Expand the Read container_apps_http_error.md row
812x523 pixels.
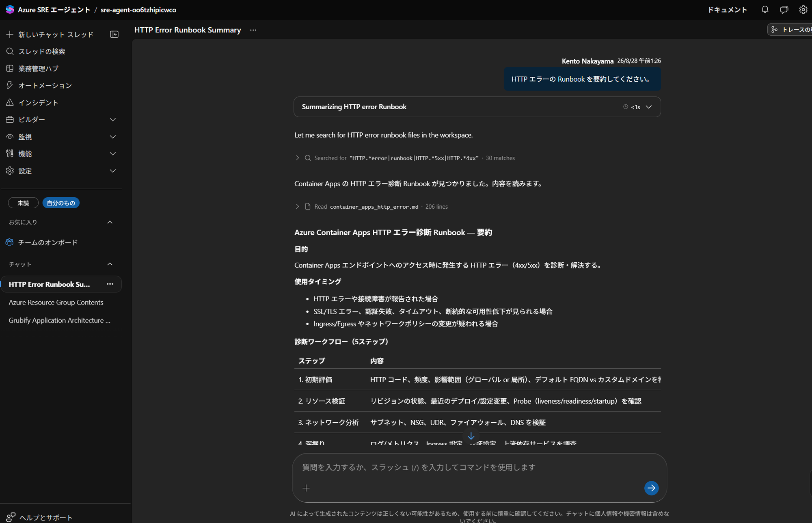point(297,207)
